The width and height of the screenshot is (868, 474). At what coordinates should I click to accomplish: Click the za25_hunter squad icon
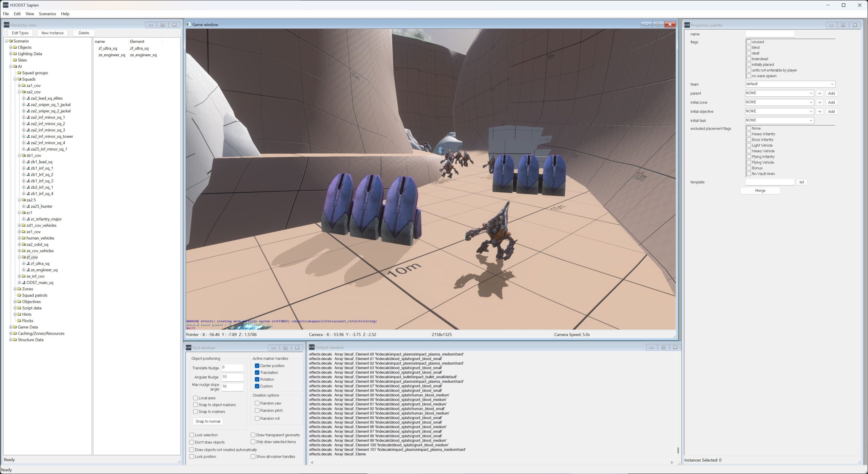(28, 206)
